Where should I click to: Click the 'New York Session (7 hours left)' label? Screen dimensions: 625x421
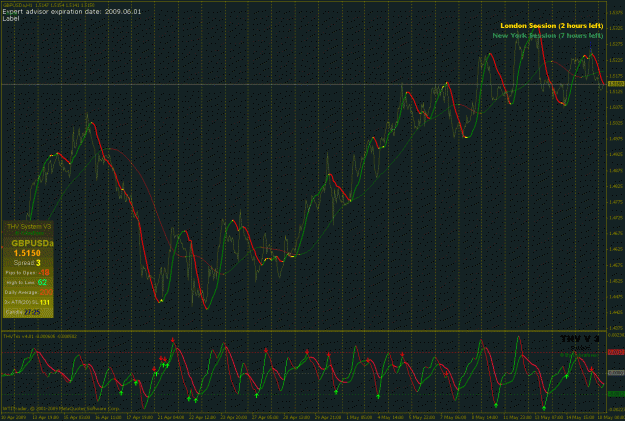548,35
